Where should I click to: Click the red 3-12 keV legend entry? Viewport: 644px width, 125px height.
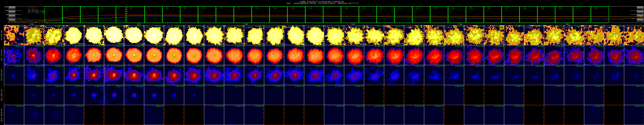coord(33,8)
